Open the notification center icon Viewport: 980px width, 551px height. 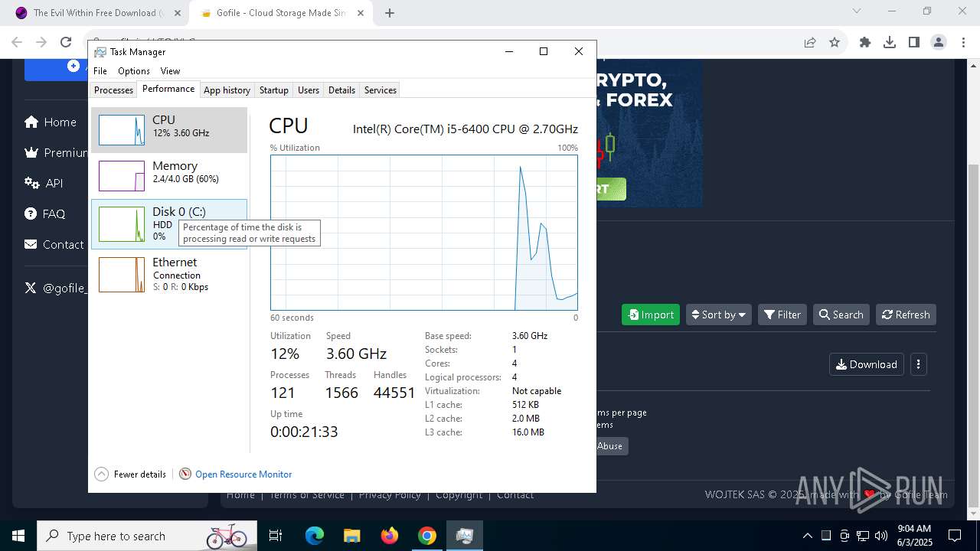click(955, 536)
